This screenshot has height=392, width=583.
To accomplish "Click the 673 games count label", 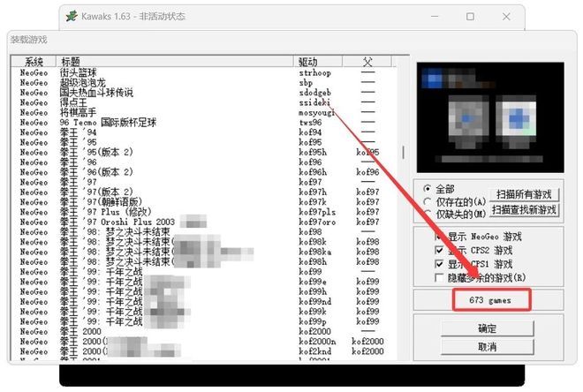I will pyautogui.click(x=490, y=300).
